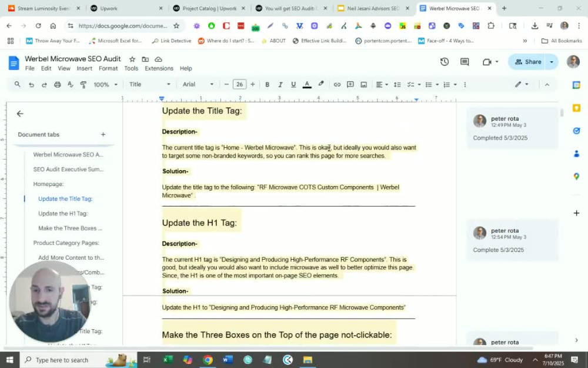Image resolution: width=588 pixels, height=368 pixels.
Task: Open Contacts in the side panel
Action: 576,154
